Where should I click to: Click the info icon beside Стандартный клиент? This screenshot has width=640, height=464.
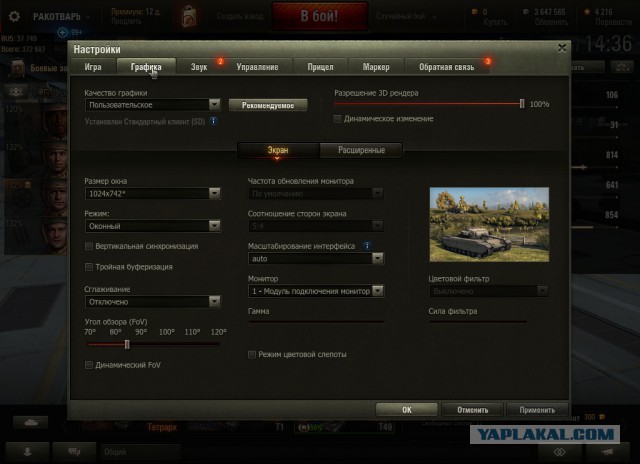coord(213,121)
